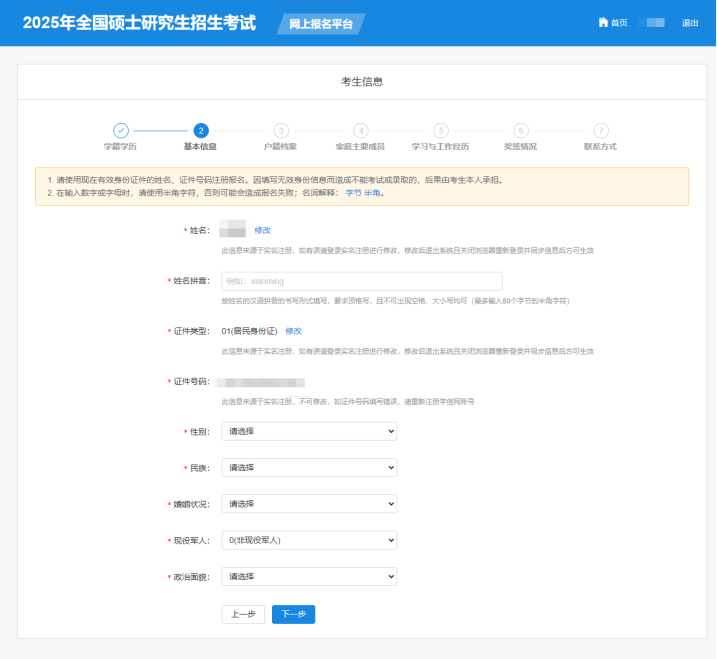
Task: Change the 现役军人 dropdown value
Action: pos(309,540)
